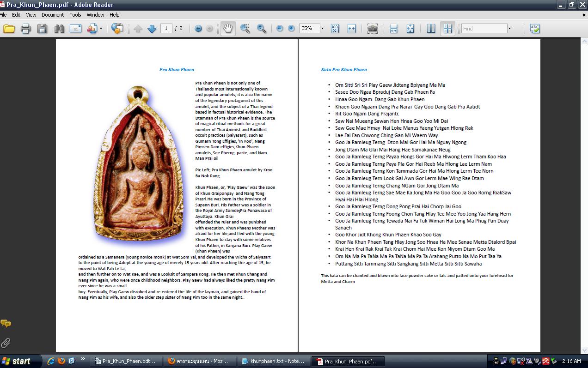Click the E-mail envelope icon
The width and height of the screenshot is (588, 368).
click(76, 29)
